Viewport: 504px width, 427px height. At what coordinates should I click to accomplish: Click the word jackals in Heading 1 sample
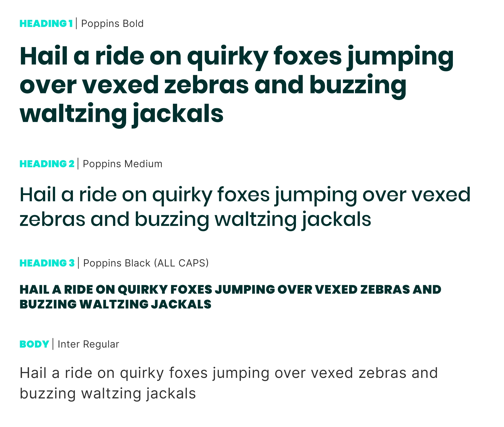pyautogui.click(x=178, y=114)
